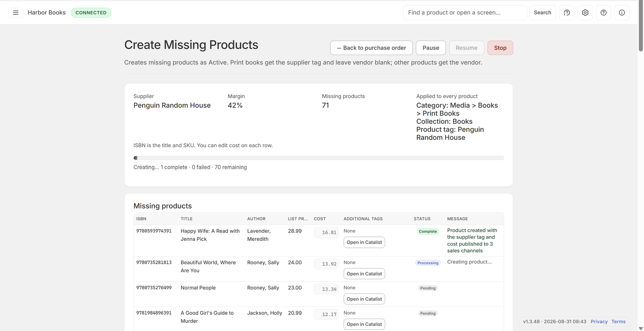Image resolution: width=644 pixels, height=331 pixels.
Task: Click the ISBN column header
Action: pos(141,219)
